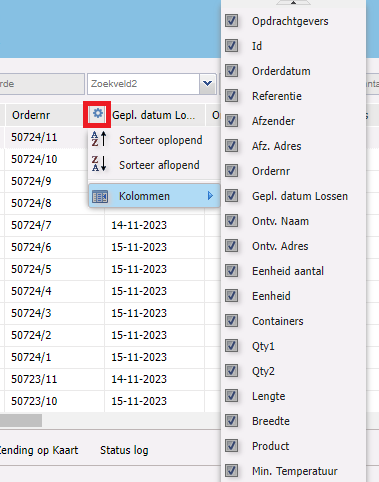Toggle the Qty1 column checkbox
Image resolution: width=379 pixels, height=482 pixels.
(231, 346)
